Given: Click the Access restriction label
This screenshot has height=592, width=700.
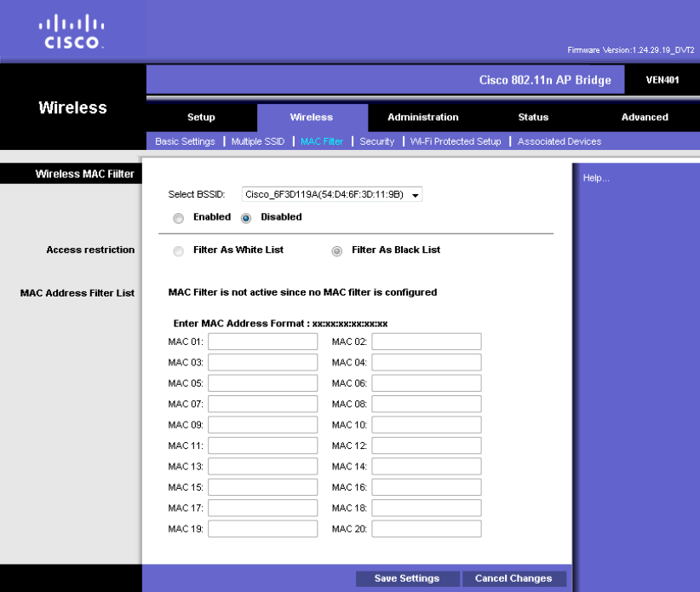Looking at the screenshot, I should click(90, 250).
